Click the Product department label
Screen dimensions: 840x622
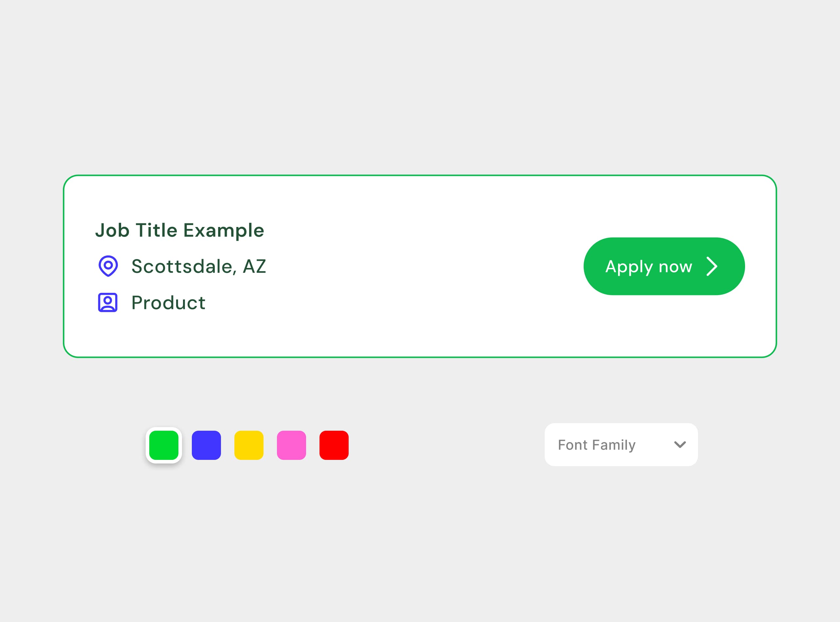168,303
